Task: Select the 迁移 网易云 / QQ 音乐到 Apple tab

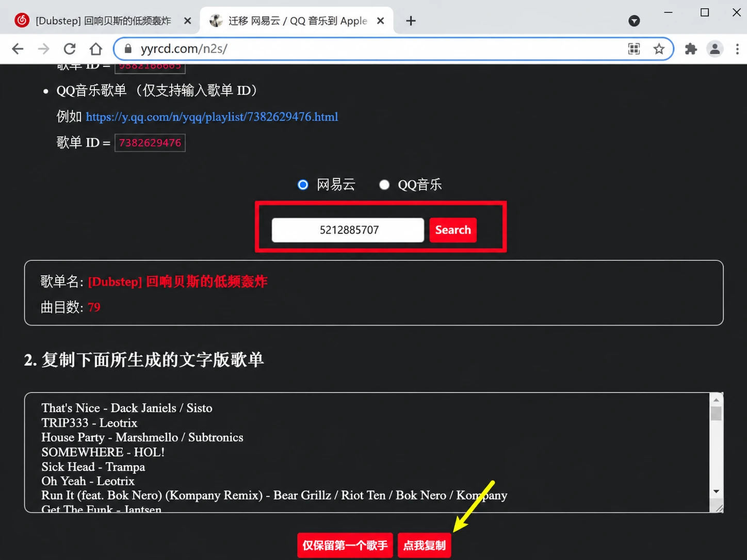Action: point(296,21)
